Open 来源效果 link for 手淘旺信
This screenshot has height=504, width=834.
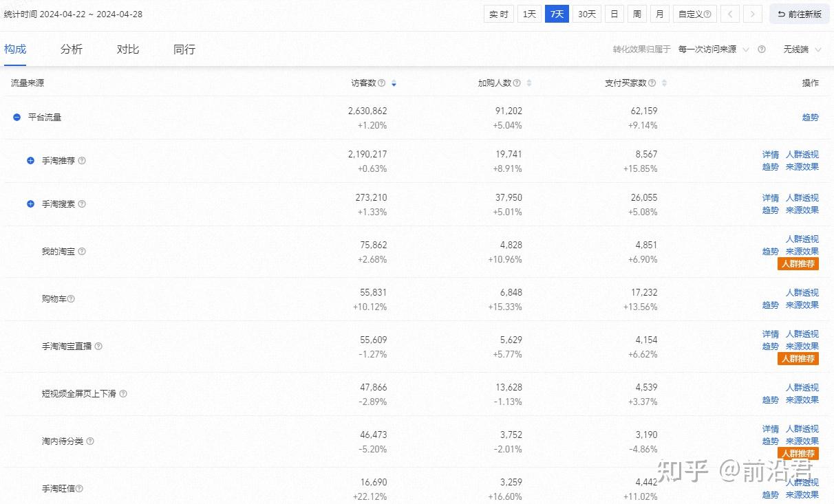[802, 495]
